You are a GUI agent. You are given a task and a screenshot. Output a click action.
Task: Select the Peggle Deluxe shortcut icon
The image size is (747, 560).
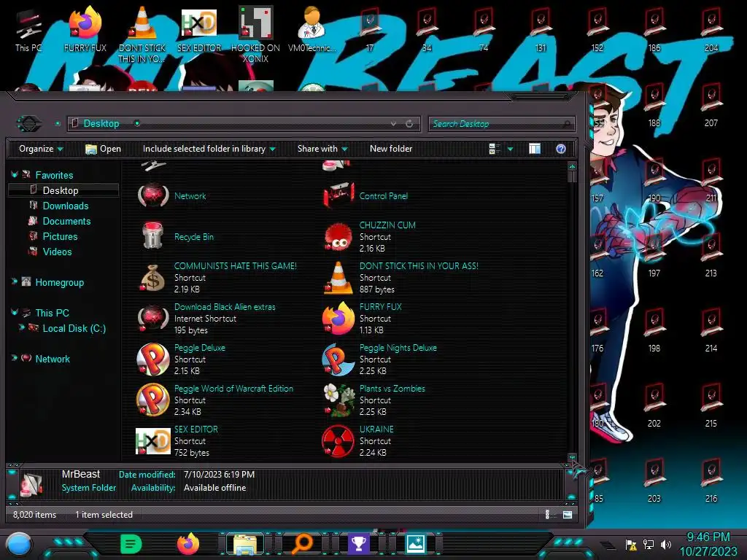(153, 359)
